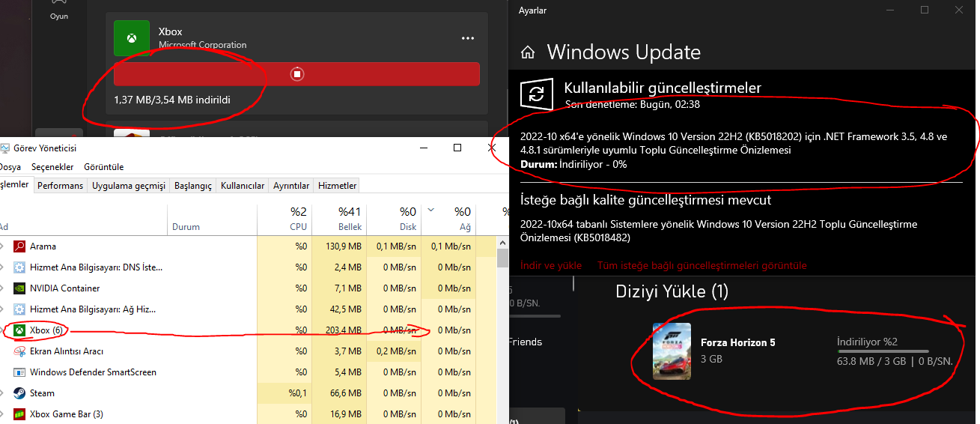The image size is (980, 424).
Task: Click the DNS İstemcisi service gear icon
Action: (x=19, y=267)
